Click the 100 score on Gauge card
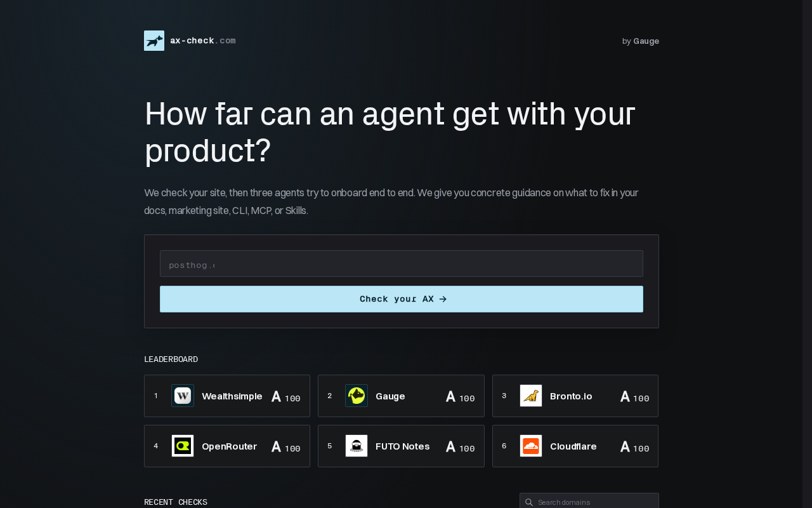 (467, 399)
